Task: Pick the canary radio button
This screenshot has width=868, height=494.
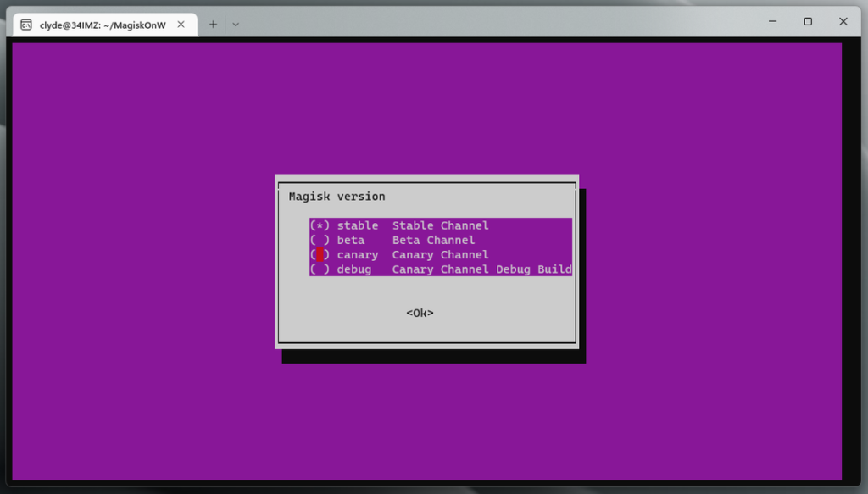Action: (320, 254)
